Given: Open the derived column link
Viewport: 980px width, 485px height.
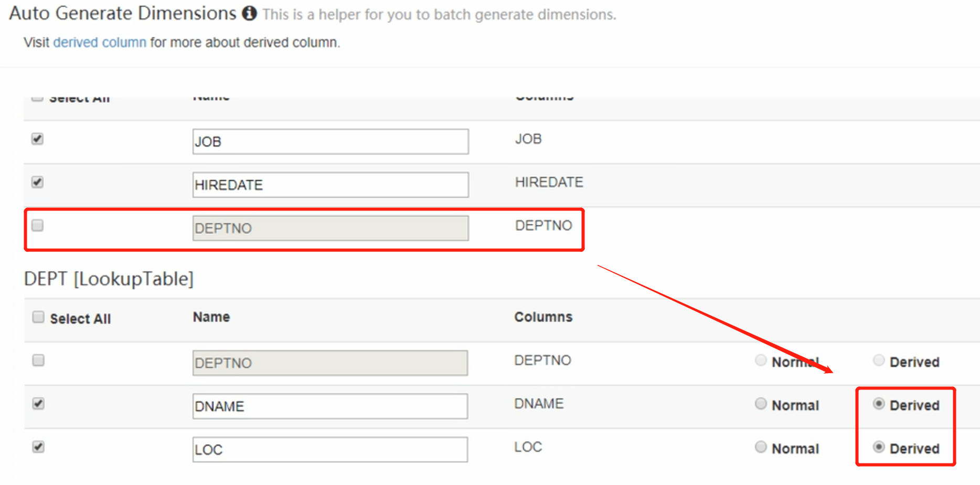Looking at the screenshot, I should 100,43.
